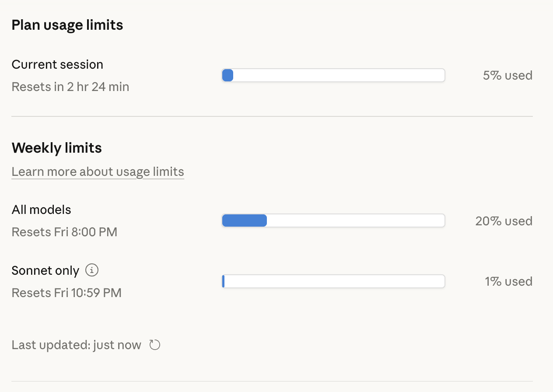Viewport: 553px width, 392px height.
Task: Select the Plan usage limits heading
Action: coord(67,25)
